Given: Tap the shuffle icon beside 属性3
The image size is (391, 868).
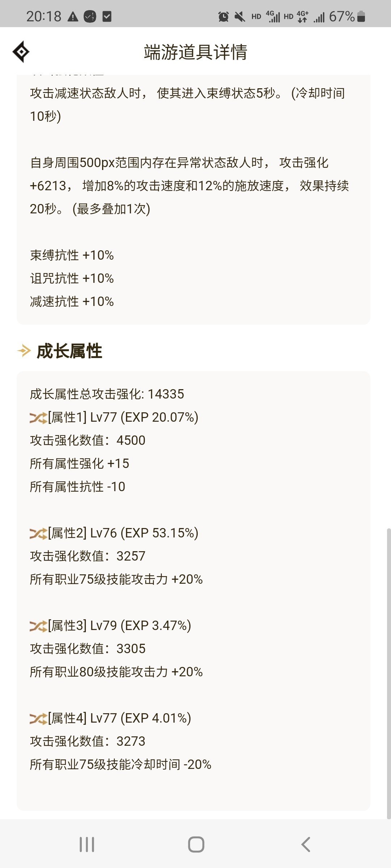Looking at the screenshot, I should 38,626.
